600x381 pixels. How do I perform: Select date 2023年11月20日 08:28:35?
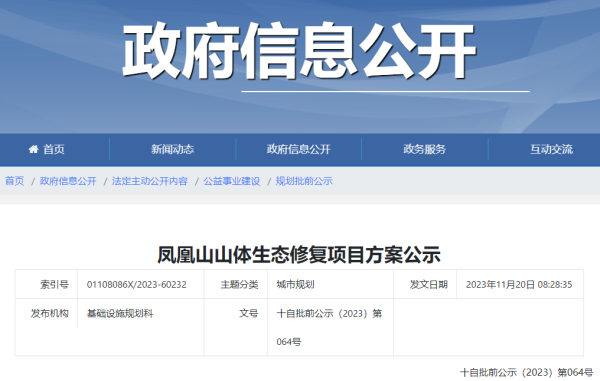click(x=519, y=285)
